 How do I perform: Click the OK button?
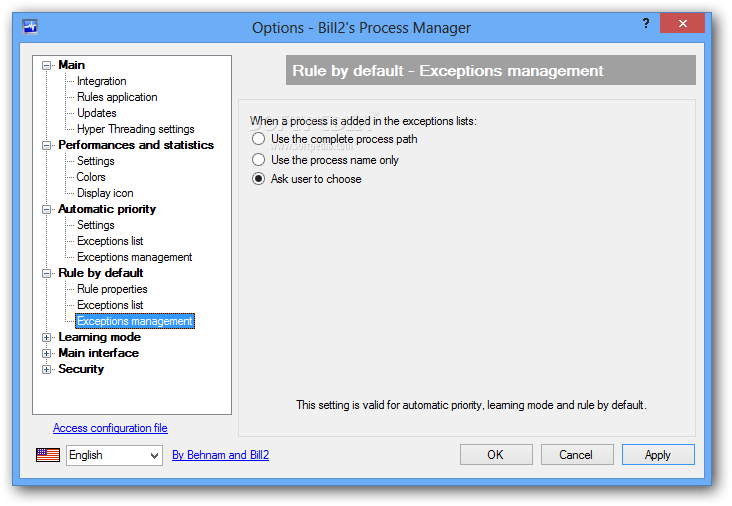496,455
